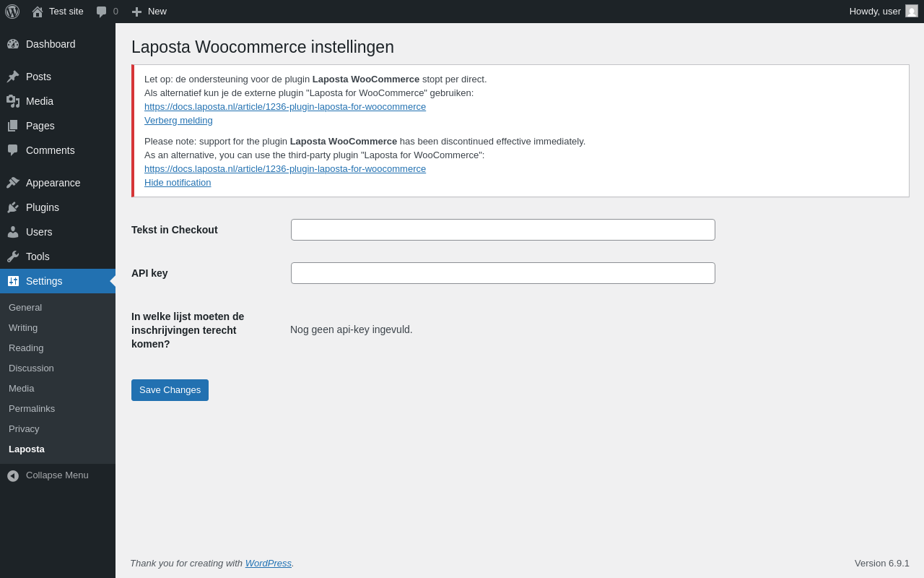Viewport: 924px width, 578px height.
Task: Click the Hide notification link
Action: (x=178, y=183)
